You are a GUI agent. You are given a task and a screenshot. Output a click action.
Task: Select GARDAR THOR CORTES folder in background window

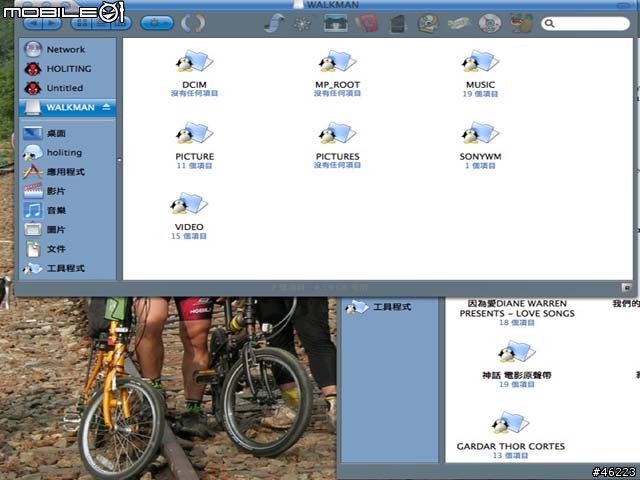[511, 436]
